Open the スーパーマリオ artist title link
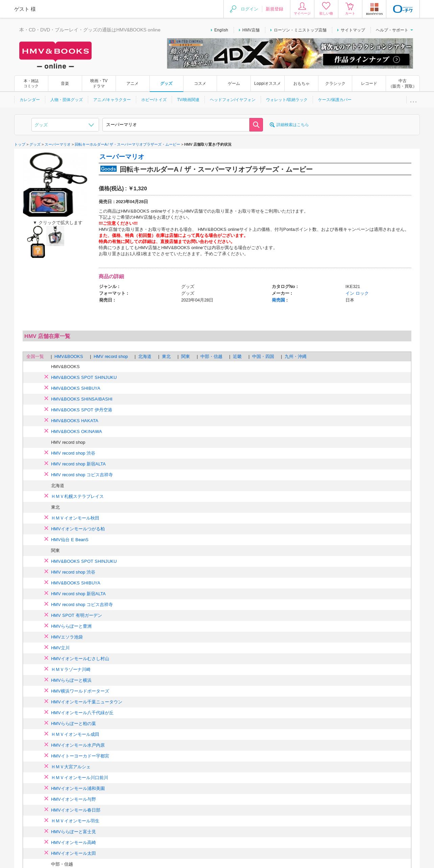This screenshot has height=868, width=434. [x=122, y=157]
